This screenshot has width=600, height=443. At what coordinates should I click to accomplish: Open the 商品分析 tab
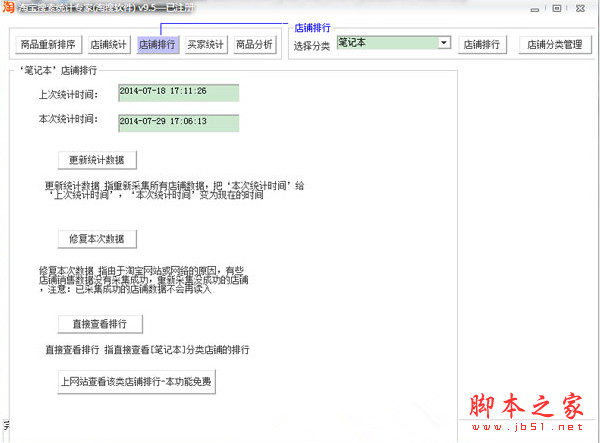(255, 45)
